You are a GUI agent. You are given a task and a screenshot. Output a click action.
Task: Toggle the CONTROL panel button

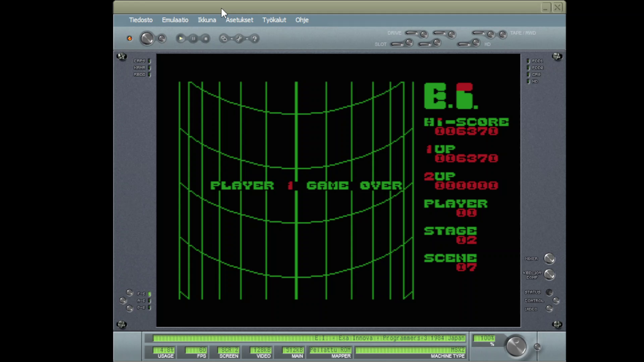point(556,301)
